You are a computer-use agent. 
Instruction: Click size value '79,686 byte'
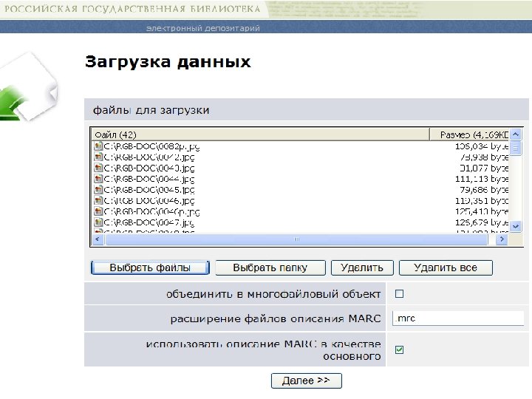pos(484,190)
